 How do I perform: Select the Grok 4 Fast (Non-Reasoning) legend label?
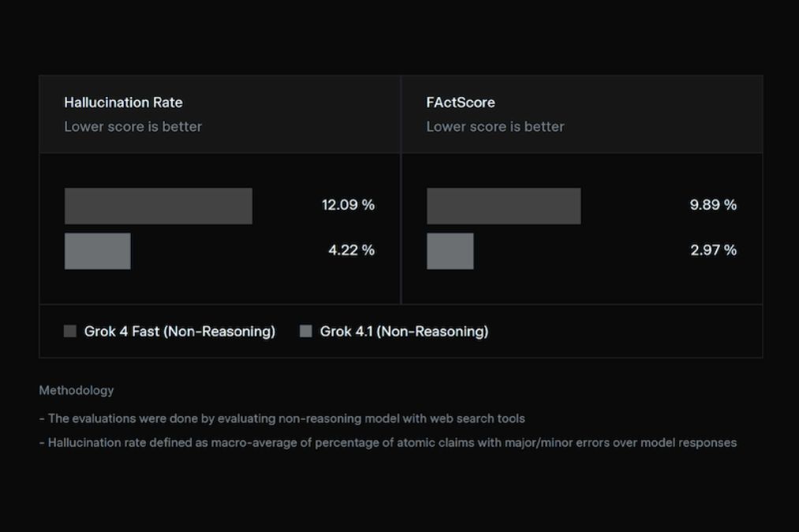click(x=180, y=332)
